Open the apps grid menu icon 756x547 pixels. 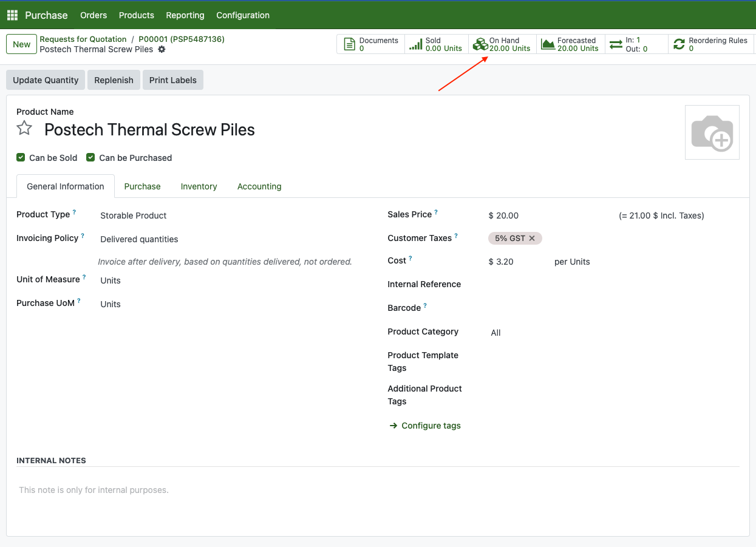click(x=12, y=15)
